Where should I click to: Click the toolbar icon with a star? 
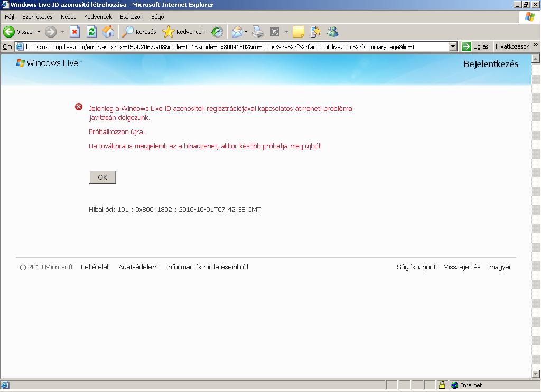click(315, 32)
